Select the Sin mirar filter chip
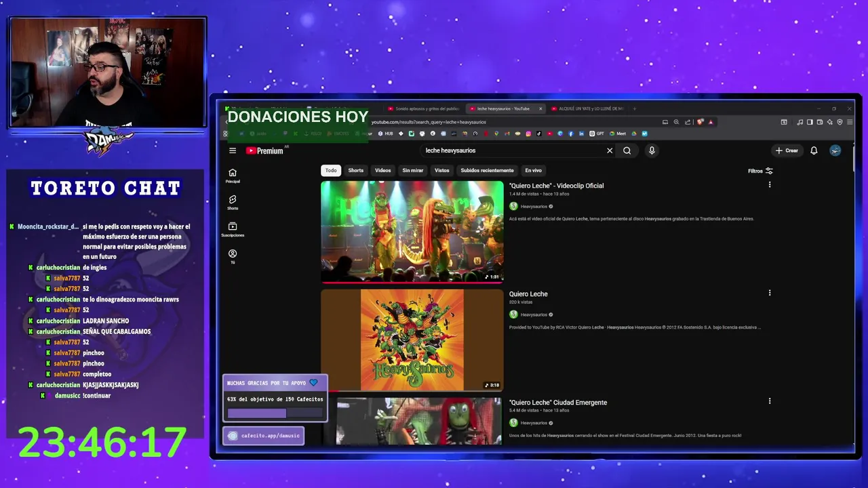Viewport: 868px width, 488px height. coord(413,171)
